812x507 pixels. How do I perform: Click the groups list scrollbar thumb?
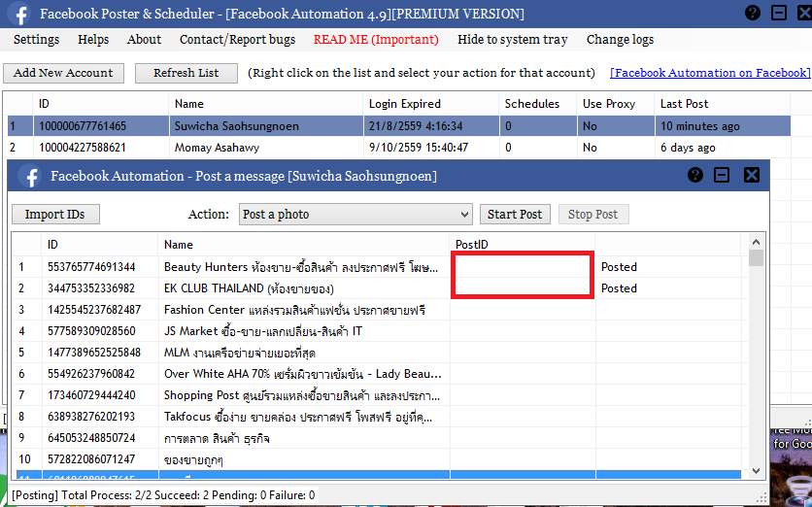point(756,258)
